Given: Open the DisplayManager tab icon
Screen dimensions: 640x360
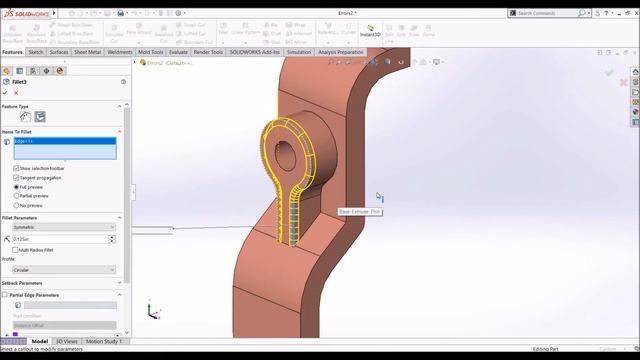Looking at the screenshot, I should coord(60,71).
